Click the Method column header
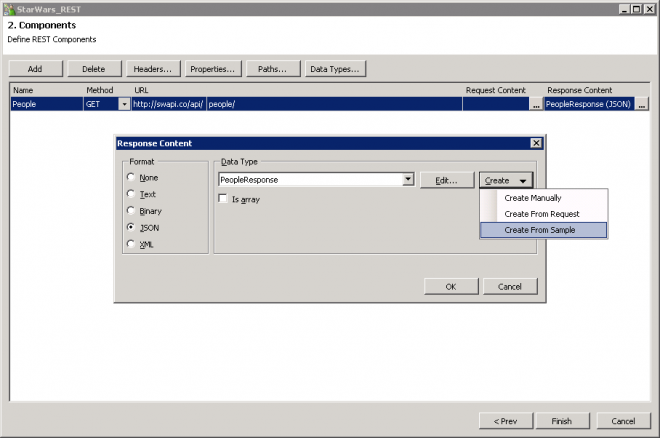Screen dimensions: 660x438 tap(100, 90)
